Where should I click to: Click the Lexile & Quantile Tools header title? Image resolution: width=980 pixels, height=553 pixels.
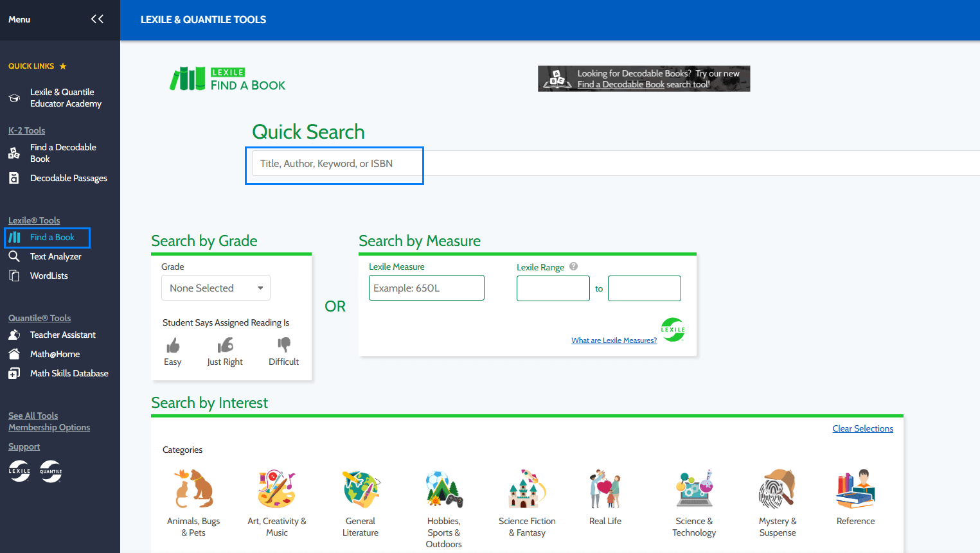point(203,19)
